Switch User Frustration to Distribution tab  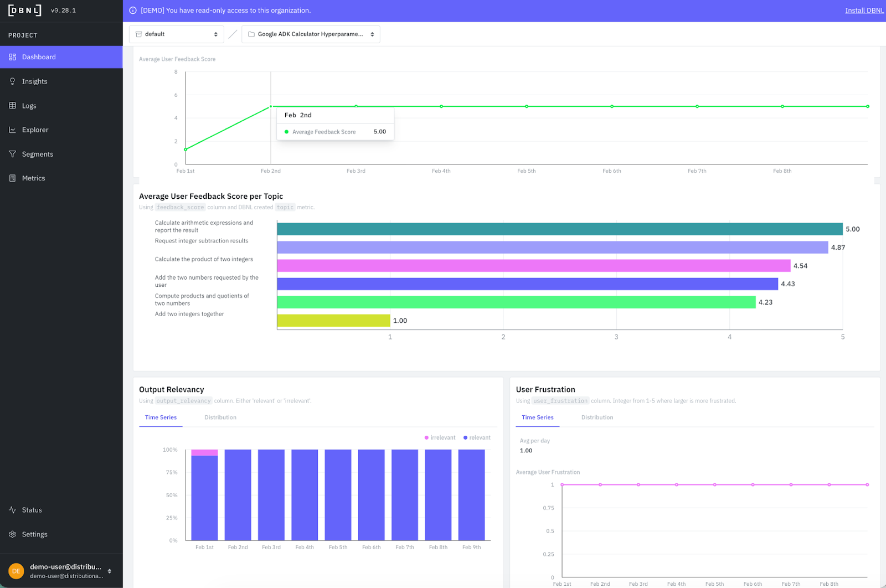coord(597,417)
